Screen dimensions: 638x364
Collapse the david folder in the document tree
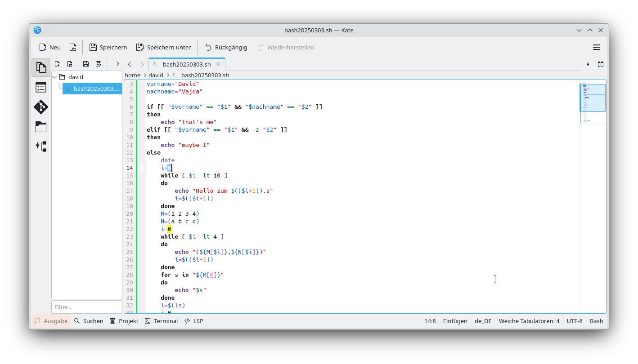coord(54,76)
